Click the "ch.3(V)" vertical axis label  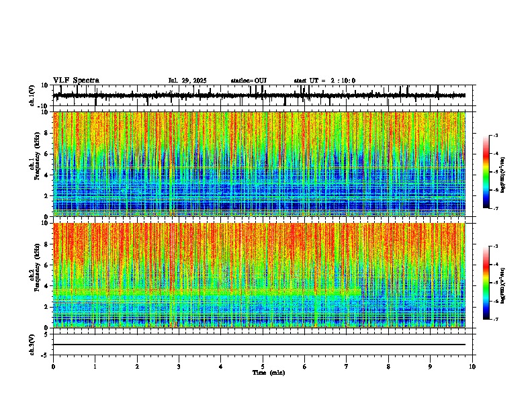32,345
